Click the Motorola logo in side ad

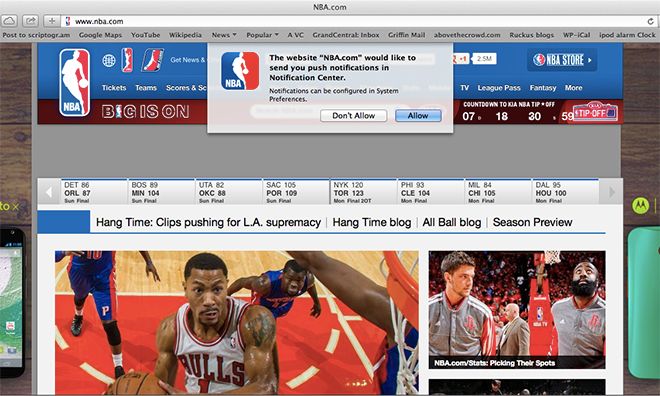(x=640, y=205)
